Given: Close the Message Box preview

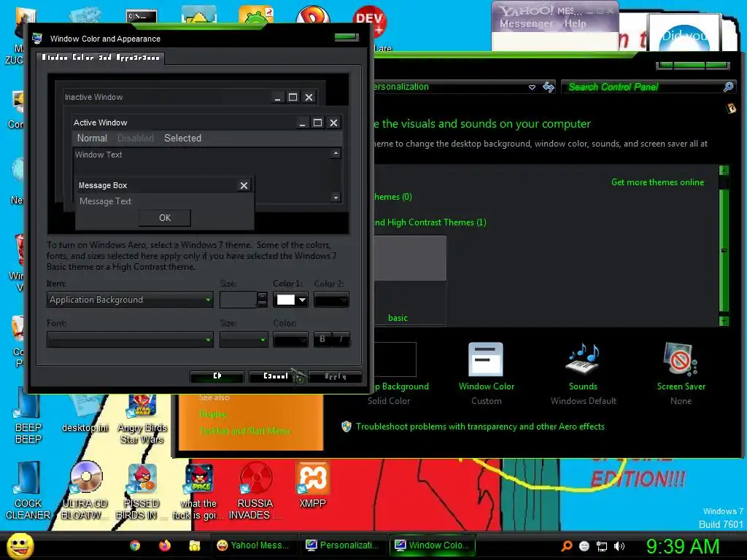Looking at the screenshot, I should [244, 185].
